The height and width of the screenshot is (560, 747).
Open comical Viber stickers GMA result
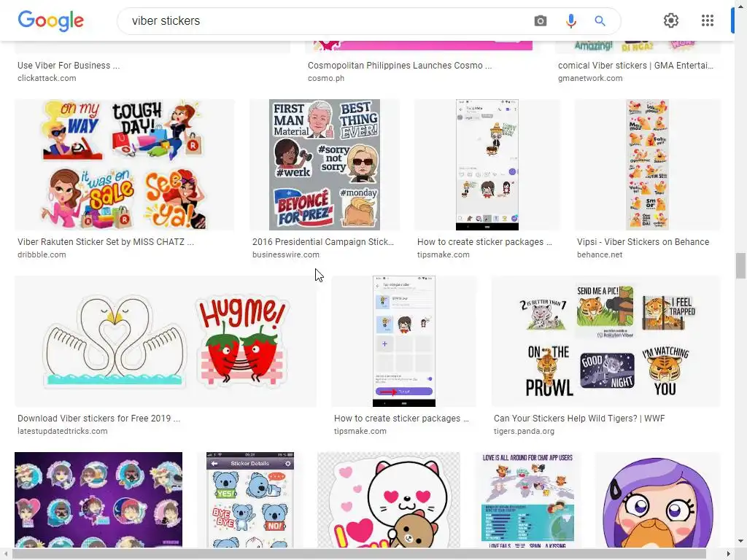click(635, 65)
